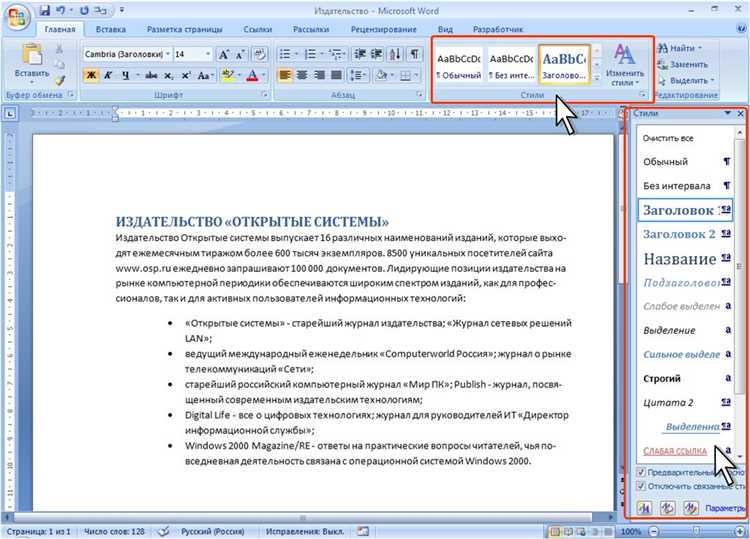This screenshot has width=750, height=539.
Task: Switch to the Рецензирование tab
Action: pos(384,29)
